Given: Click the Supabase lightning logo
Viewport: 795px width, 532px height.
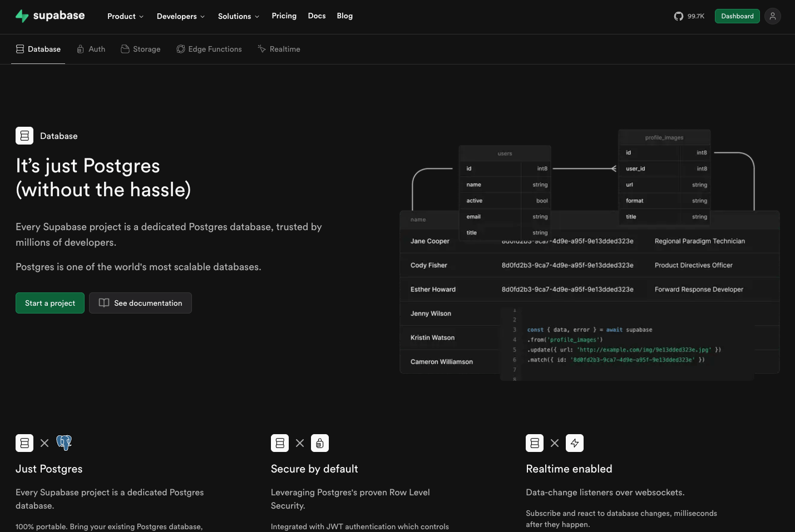Looking at the screenshot, I should click(22, 16).
